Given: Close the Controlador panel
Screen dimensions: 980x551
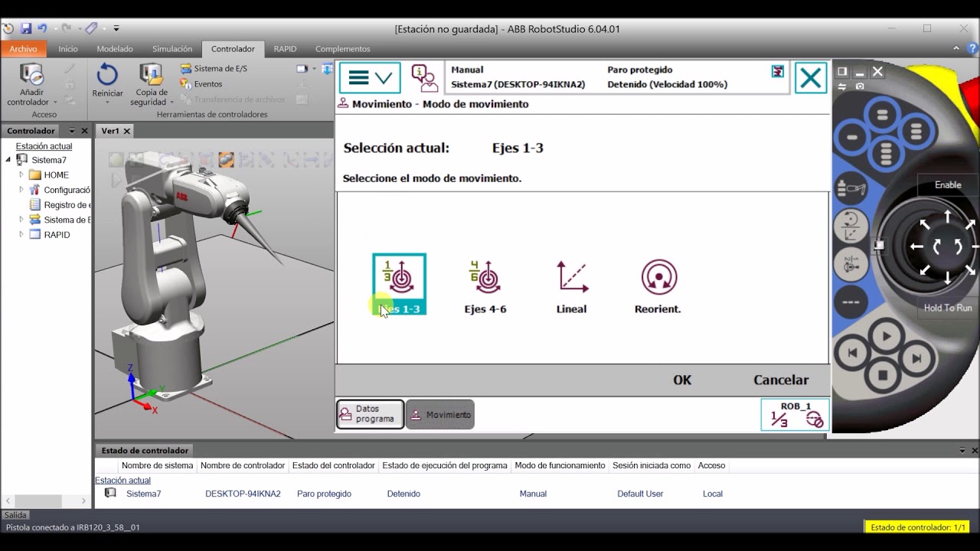Looking at the screenshot, I should tap(84, 131).
